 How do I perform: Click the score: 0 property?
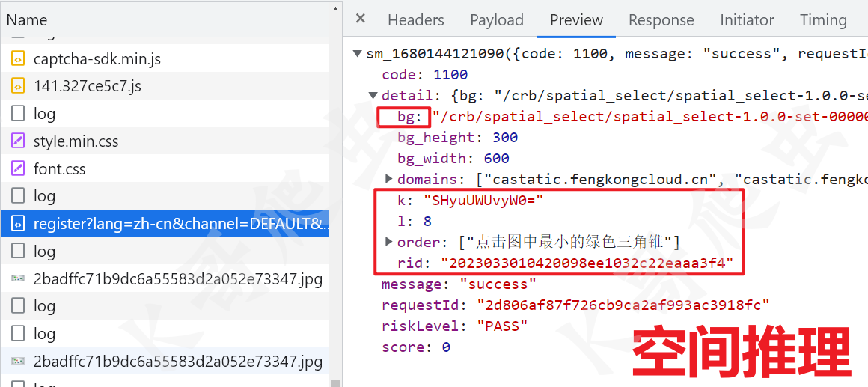coord(416,347)
